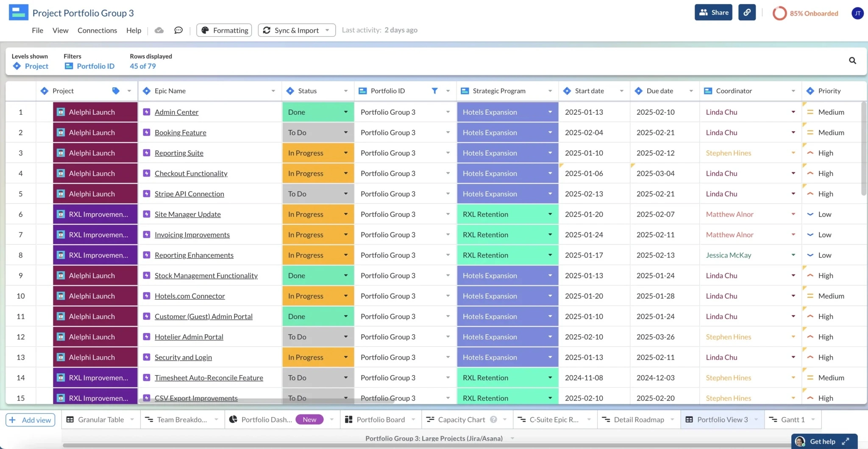Click the cloud sync status icon
The height and width of the screenshot is (449, 868).
159,30
